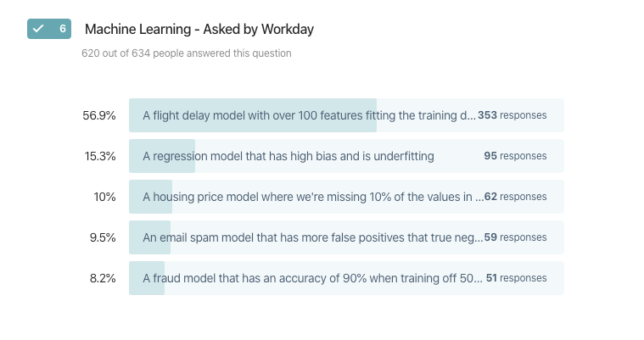Click the 62 responses count
This screenshot has width=644, height=340.
pos(515,197)
